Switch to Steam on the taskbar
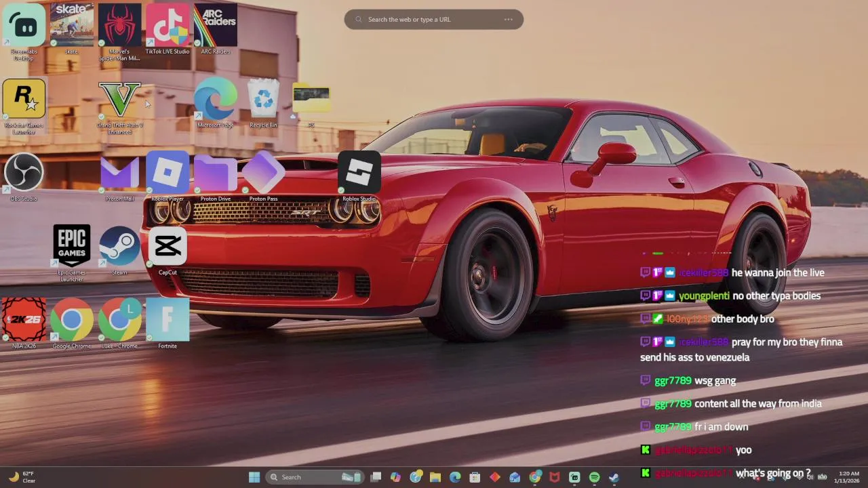Image resolution: width=868 pixels, height=488 pixels. coord(614,477)
